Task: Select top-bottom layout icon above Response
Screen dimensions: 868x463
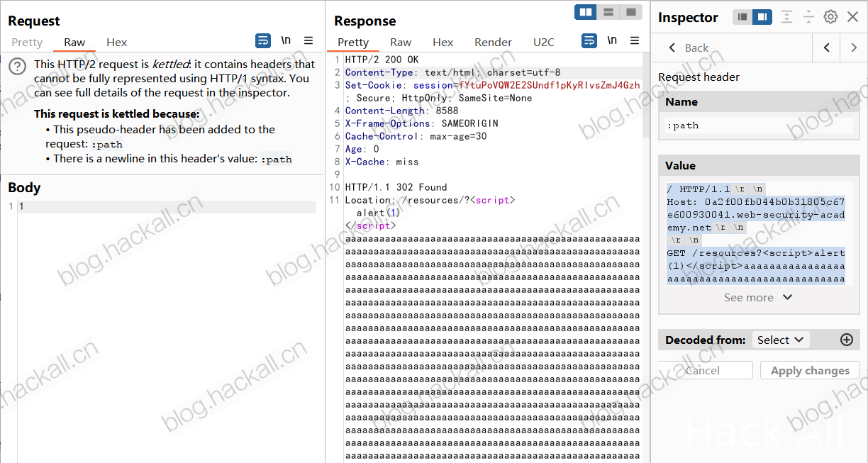Action: [608, 12]
